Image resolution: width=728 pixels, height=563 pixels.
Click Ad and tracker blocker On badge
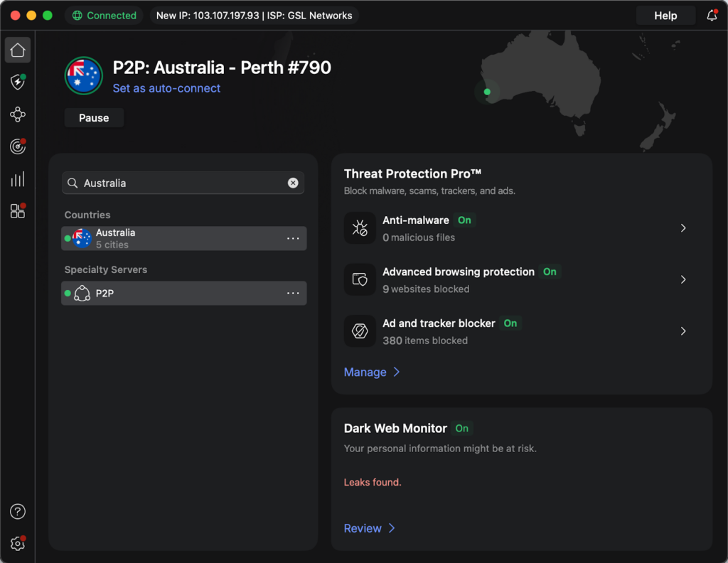click(x=510, y=323)
